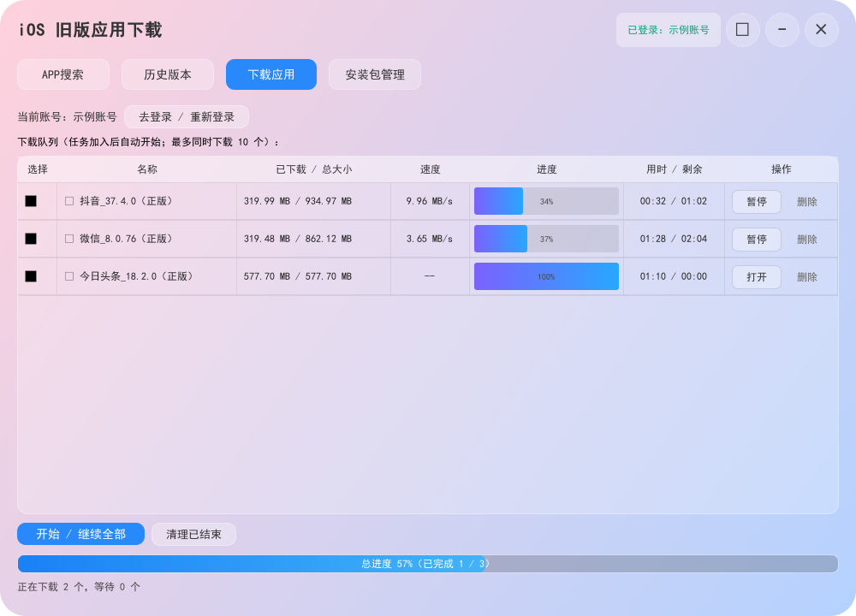Screen dimensions: 856x616
Task: Delete the 今日头条 download task
Action: point(807,276)
